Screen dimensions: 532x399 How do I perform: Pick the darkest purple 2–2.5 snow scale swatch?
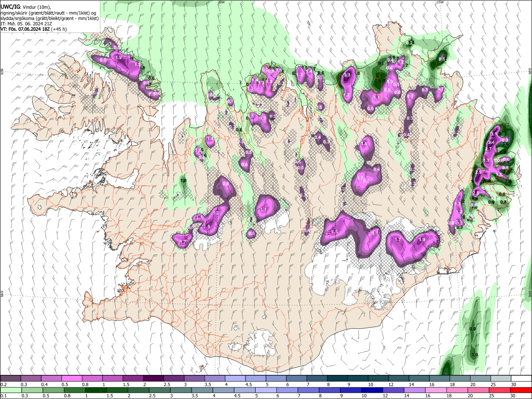pyautogui.click(x=153, y=379)
